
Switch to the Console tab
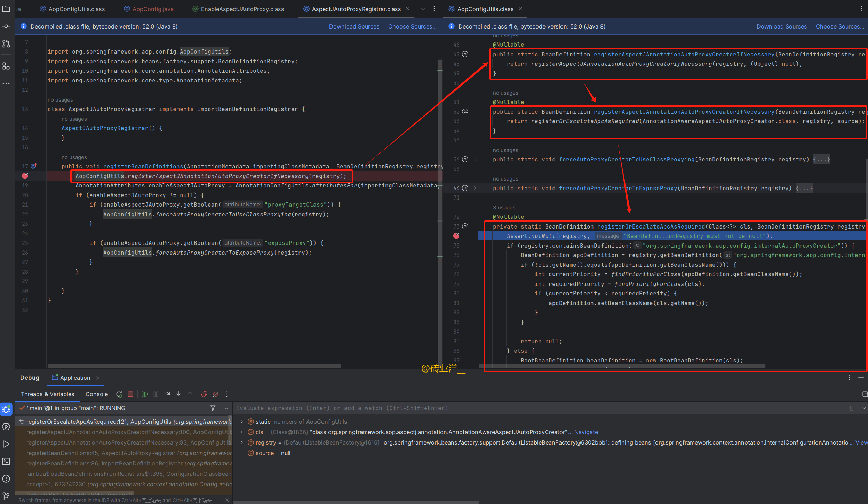click(97, 394)
